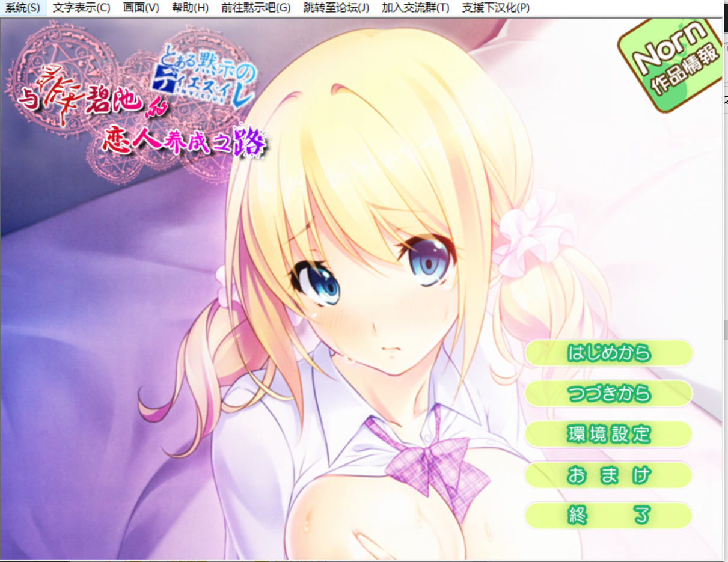Start a new game with はじめから

pos(608,353)
